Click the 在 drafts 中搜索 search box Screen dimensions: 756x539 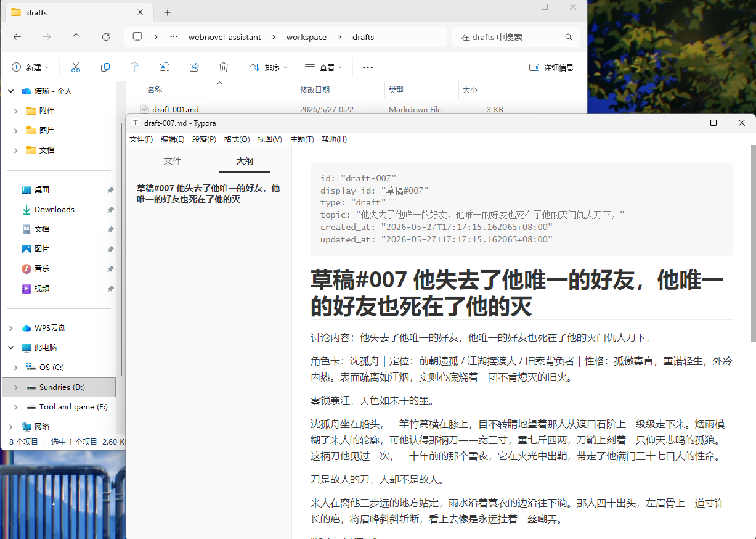(x=516, y=37)
